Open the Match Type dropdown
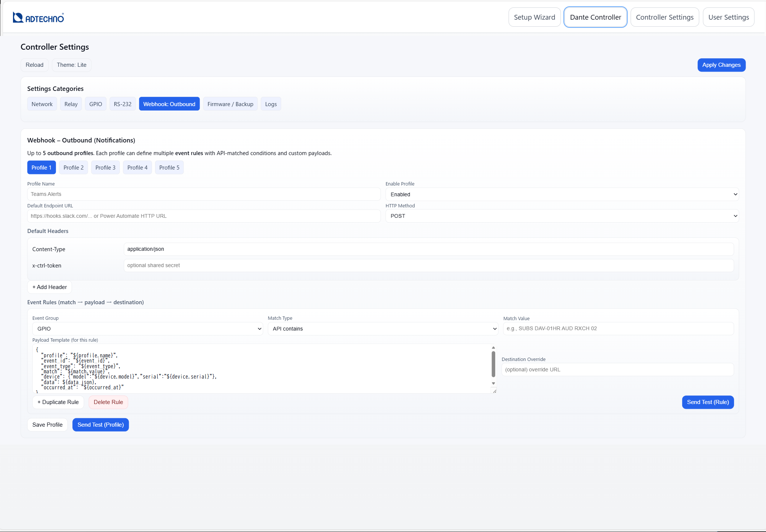Viewport: 766px width, 532px height. point(383,329)
